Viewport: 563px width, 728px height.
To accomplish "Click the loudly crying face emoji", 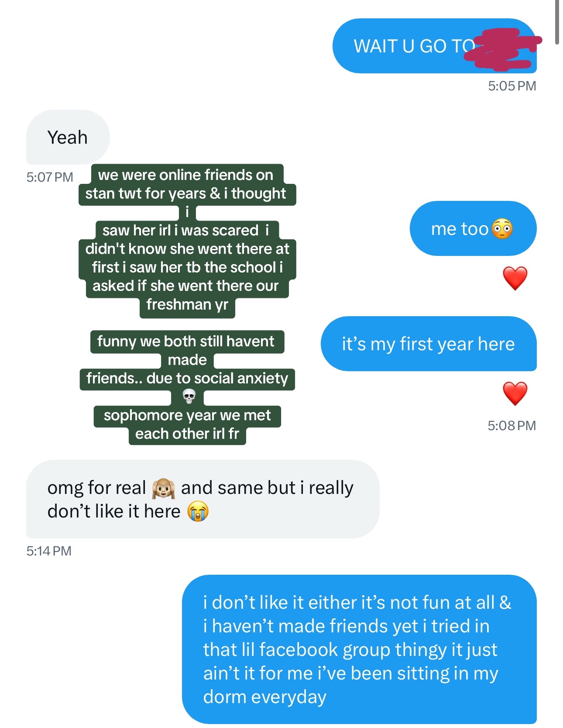I will click(x=198, y=511).
